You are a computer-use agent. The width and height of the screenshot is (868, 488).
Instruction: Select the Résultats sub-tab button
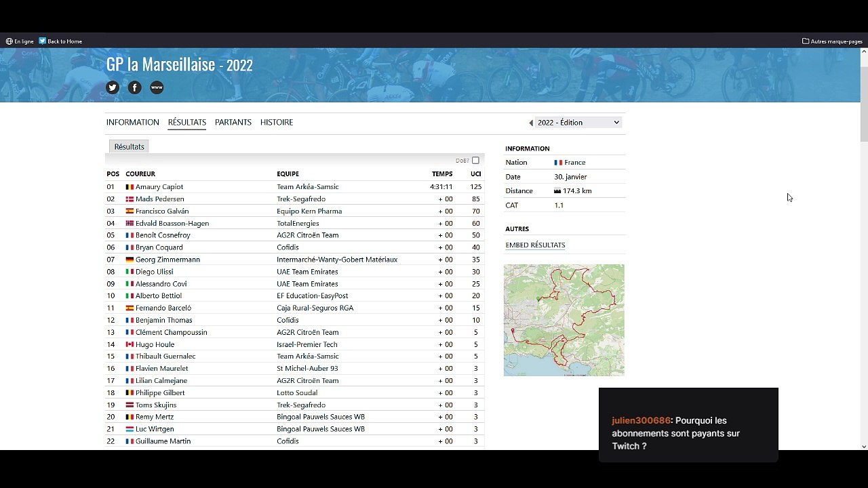129,146
